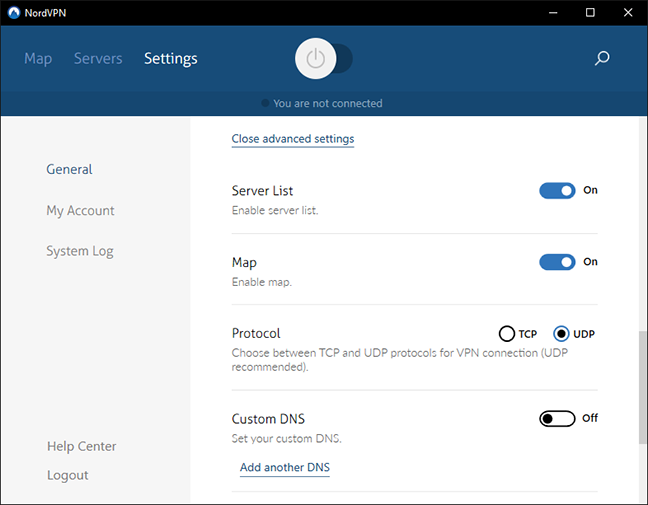Click the settings vertical scrollbar thumb
This screenshot has width=648, height=505.
tap(643, 387)
